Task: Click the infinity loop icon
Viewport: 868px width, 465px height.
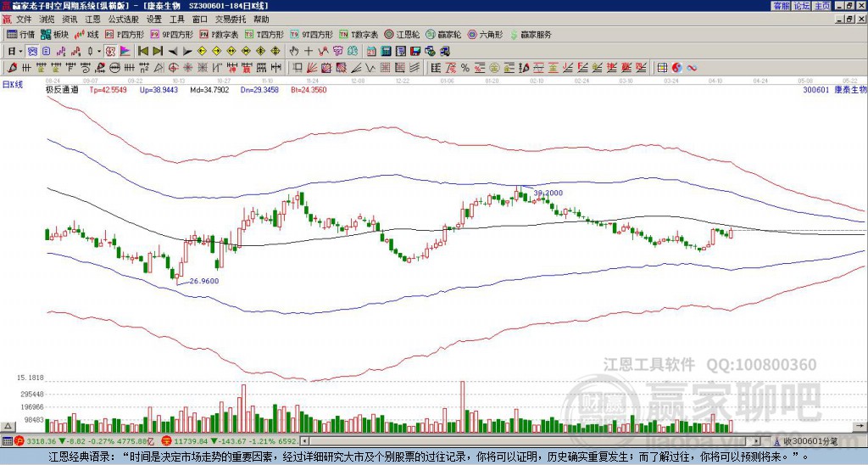Action: 692,68
